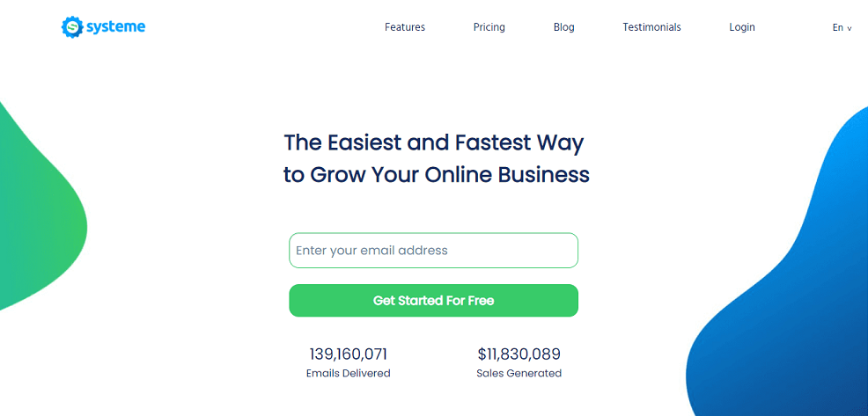View the Testimonials section
The height and width of the screenshot is (416, 868).
[x=651, y=27]
